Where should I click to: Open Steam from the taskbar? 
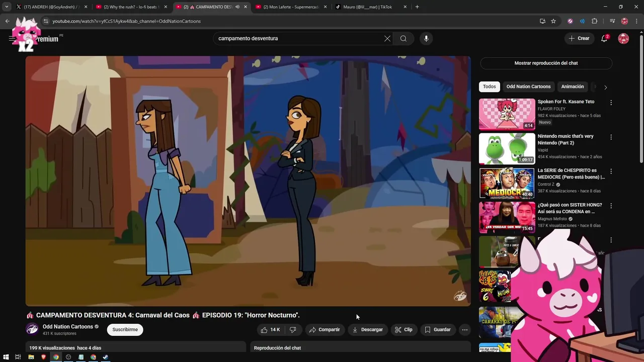[106, 357]
